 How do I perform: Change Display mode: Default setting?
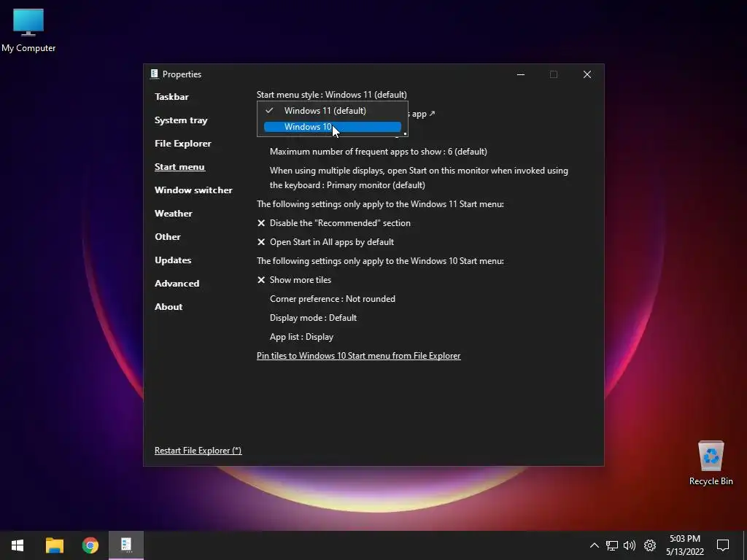[313, 318]
